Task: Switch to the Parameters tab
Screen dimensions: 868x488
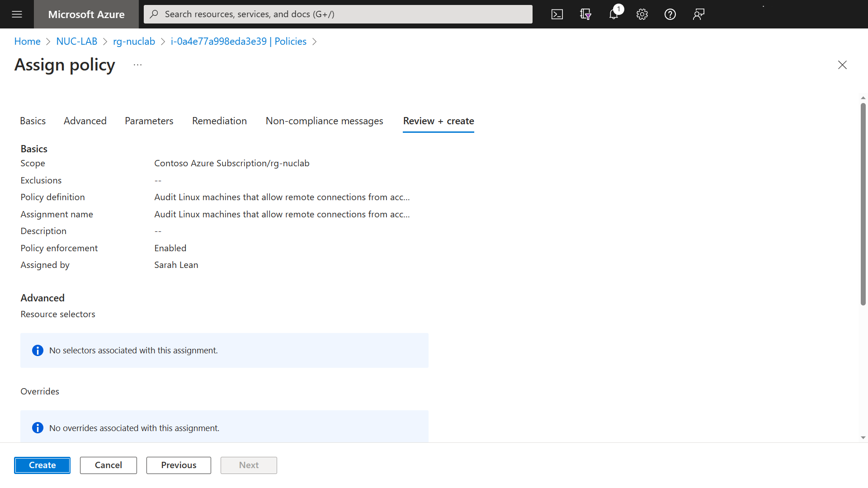Action: pos(149,121)
